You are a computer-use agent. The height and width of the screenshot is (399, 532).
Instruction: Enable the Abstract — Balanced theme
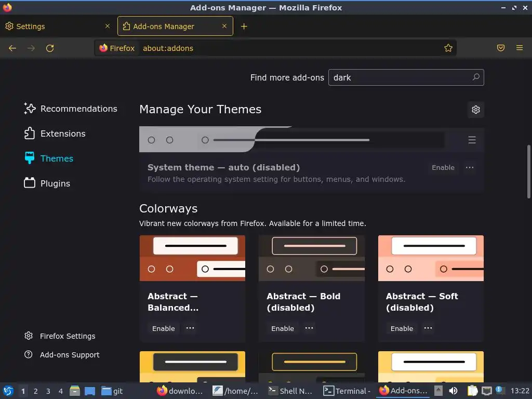(x=164, y=328)
